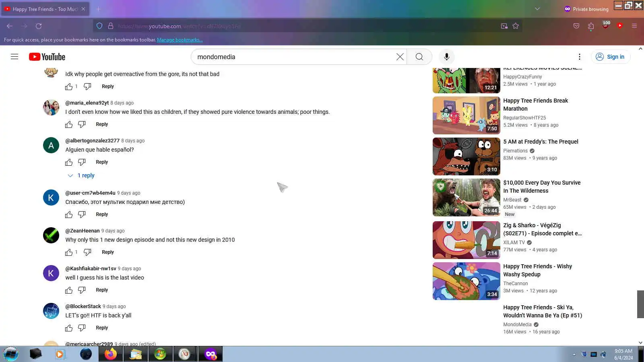Image resolution: width=644 pixels, height=362 pixels.
Task: Click the private browsing taskbar icon
Action: pyautogui.click(x=210, y=354)
